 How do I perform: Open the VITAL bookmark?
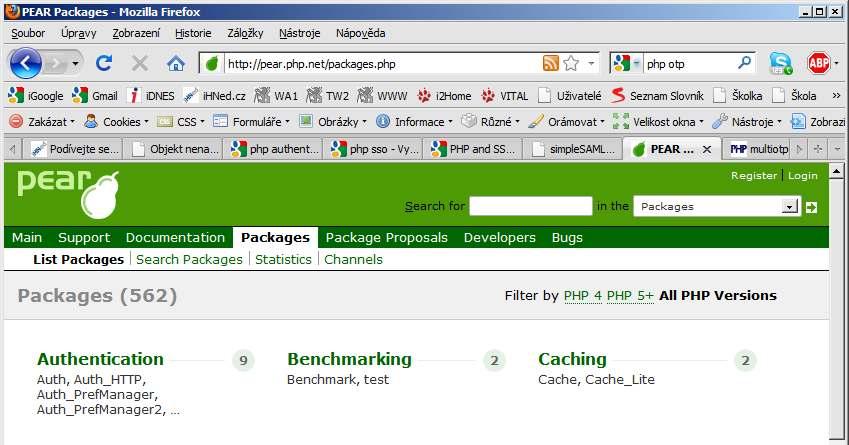pyautogui.click(x=505, y=96)
